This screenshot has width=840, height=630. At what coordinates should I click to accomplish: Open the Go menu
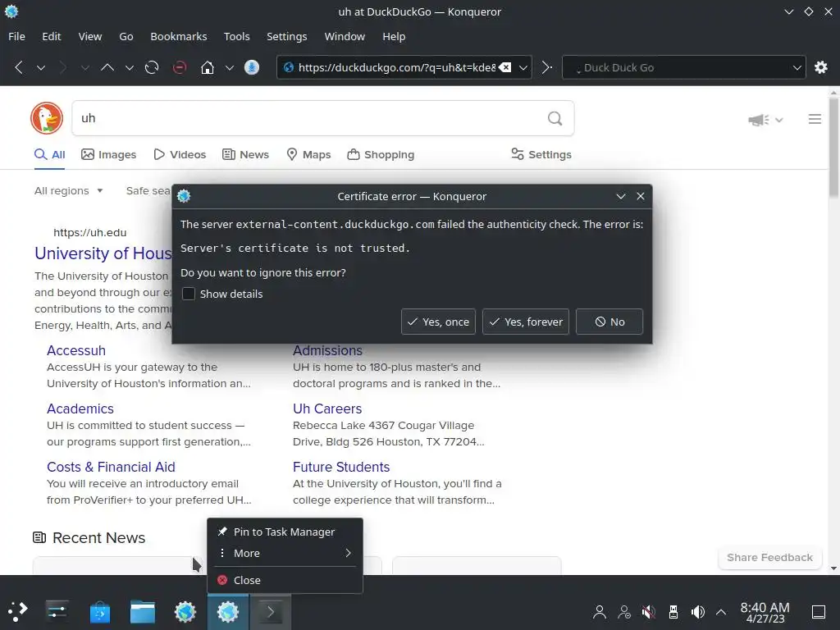tap(126, 36)
